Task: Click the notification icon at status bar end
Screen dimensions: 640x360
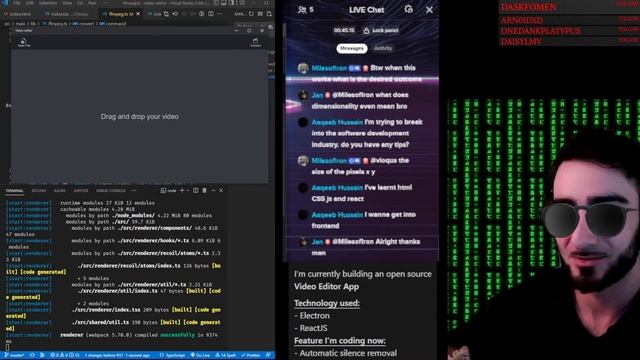Action: pyautogui.click(x=269, y=356)
